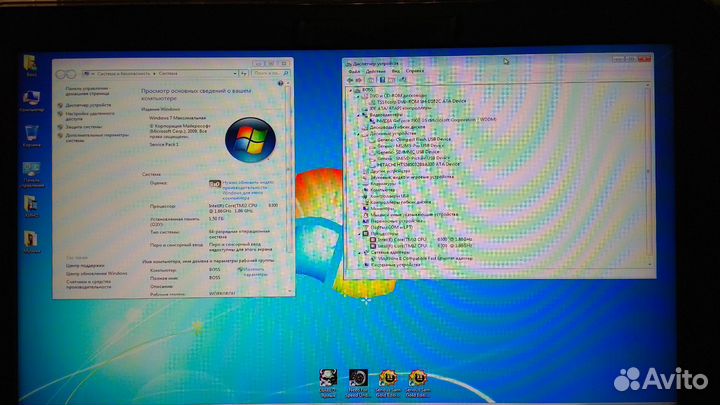Click the back arrow in Device Manager toolbar
The image size is (720, 405).
(350, 80)
